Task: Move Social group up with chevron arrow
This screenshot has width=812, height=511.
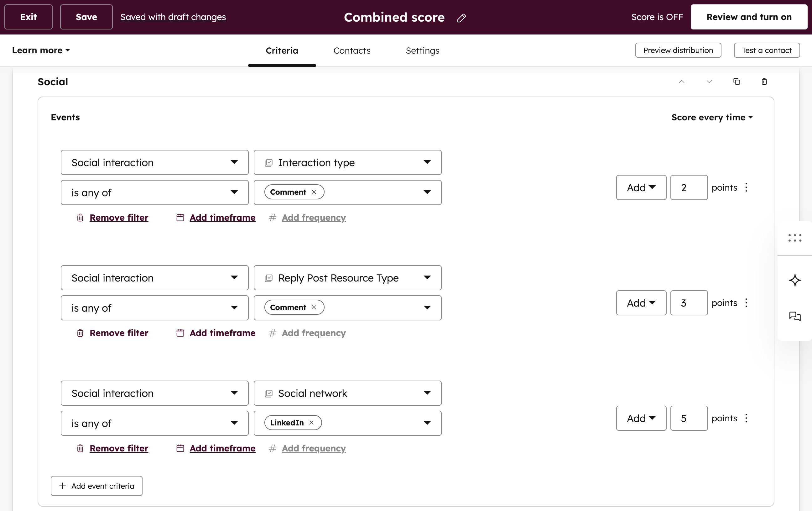Action: pos(681,82)
